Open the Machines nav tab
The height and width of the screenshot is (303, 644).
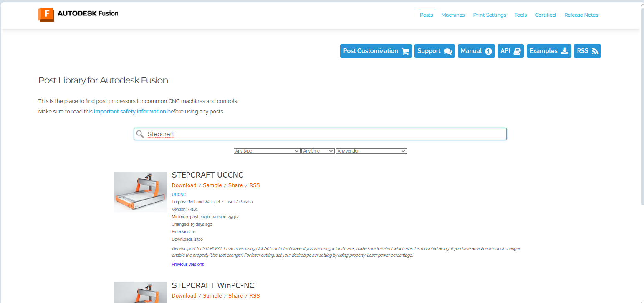(453, 15)
